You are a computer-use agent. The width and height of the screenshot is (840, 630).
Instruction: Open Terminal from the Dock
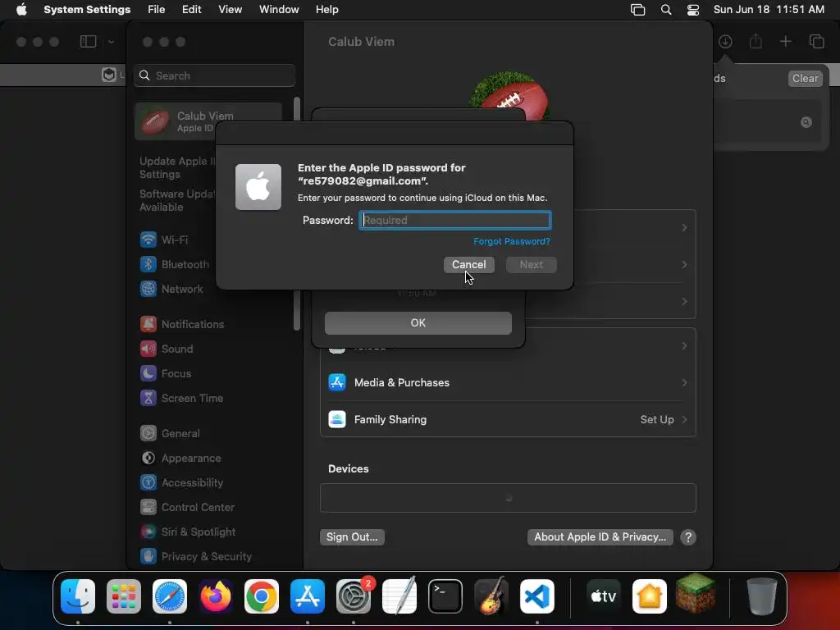click(x=445, y=596)
